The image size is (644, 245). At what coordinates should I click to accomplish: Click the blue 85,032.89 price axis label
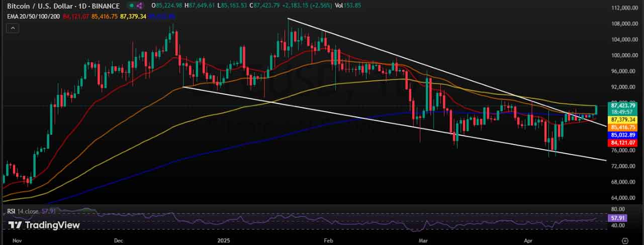click(623, 135)
